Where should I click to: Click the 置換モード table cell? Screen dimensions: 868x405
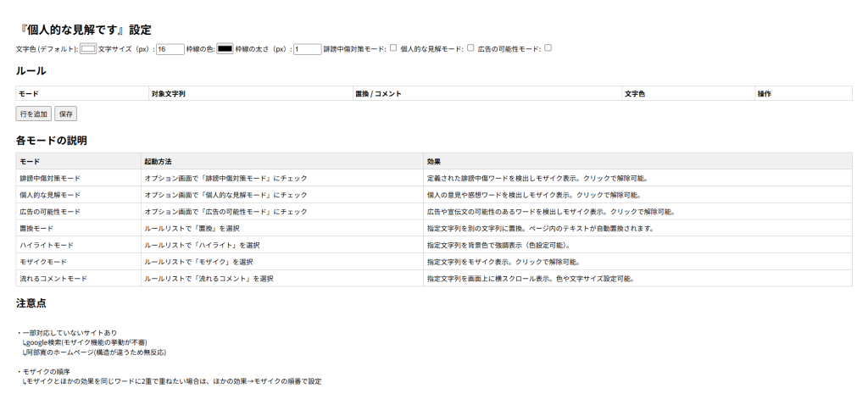78,228
